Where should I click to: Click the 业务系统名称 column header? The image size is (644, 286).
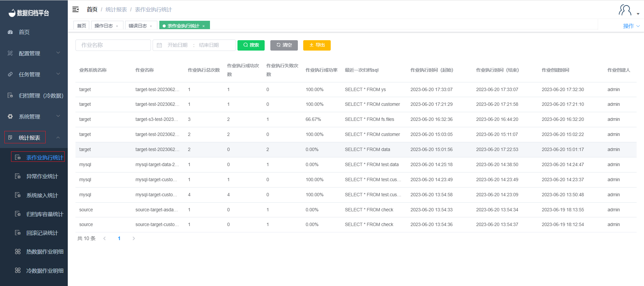pyautogui.click(x=93, y=70)
